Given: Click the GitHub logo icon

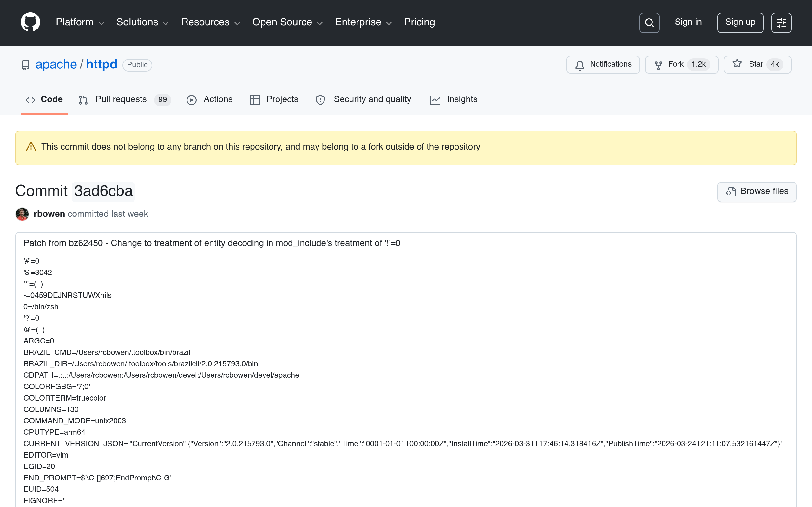Looking at the screenshot, I should pos(30,22).
